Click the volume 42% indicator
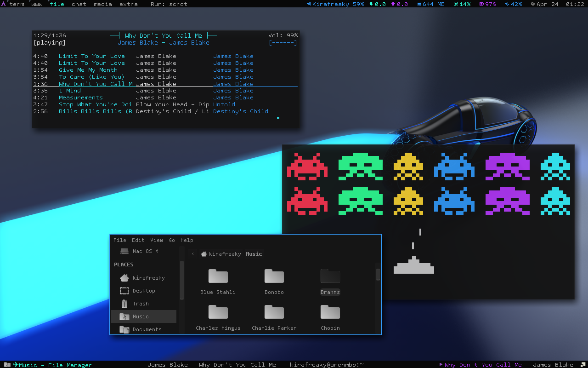588x368 pixels. click(514, 4)
